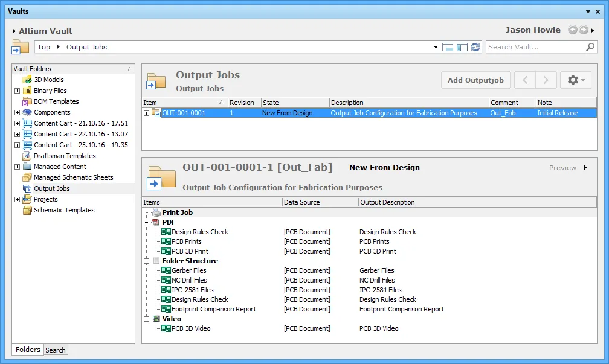
Task: Click the OUT-001-0001 item icon
Action: coord(156,113)
